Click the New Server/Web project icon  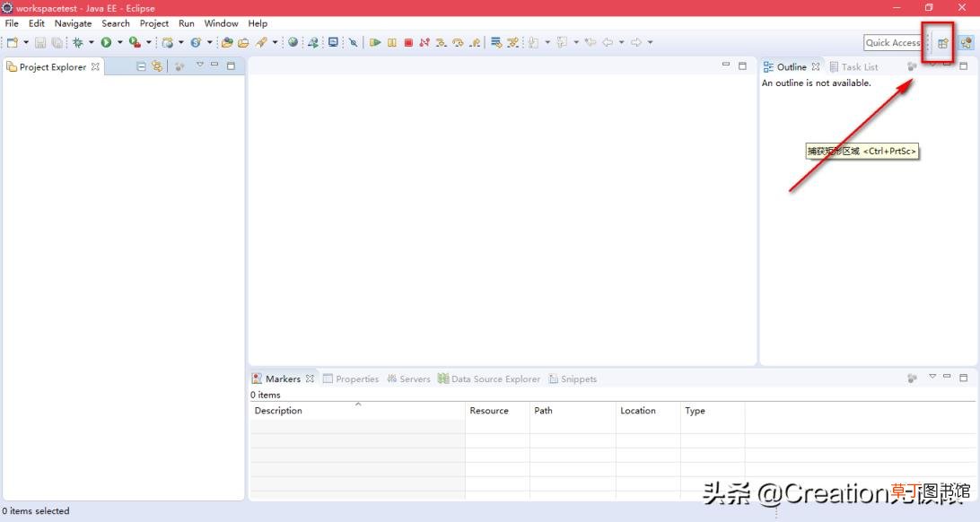tap(168, 42)
